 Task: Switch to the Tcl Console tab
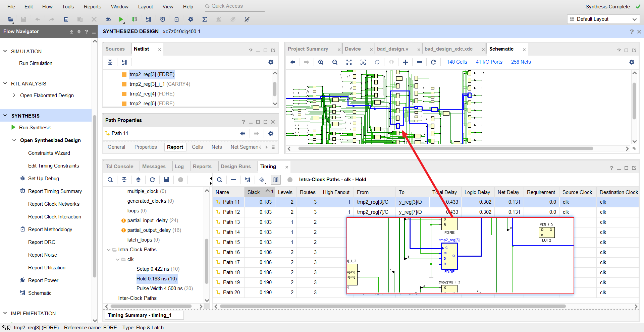point(119,167)
